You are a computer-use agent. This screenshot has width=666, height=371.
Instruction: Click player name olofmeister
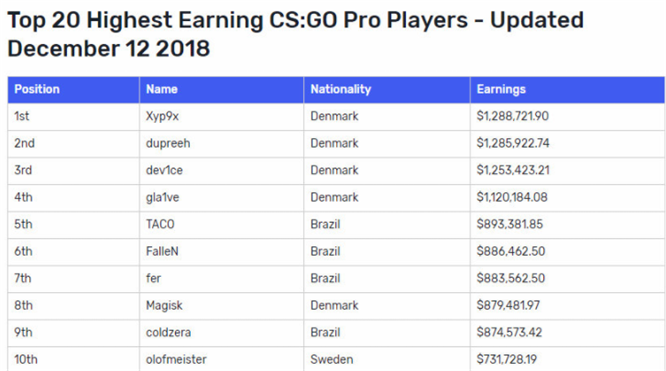pyautogui.click(x=176, y=360)
